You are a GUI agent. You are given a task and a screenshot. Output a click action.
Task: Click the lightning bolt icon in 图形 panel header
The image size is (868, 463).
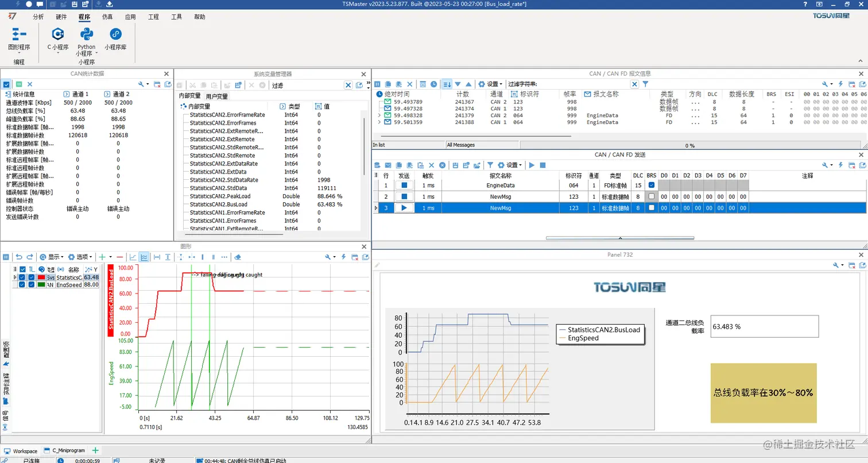pyautogui.click(x=343, y=257)
